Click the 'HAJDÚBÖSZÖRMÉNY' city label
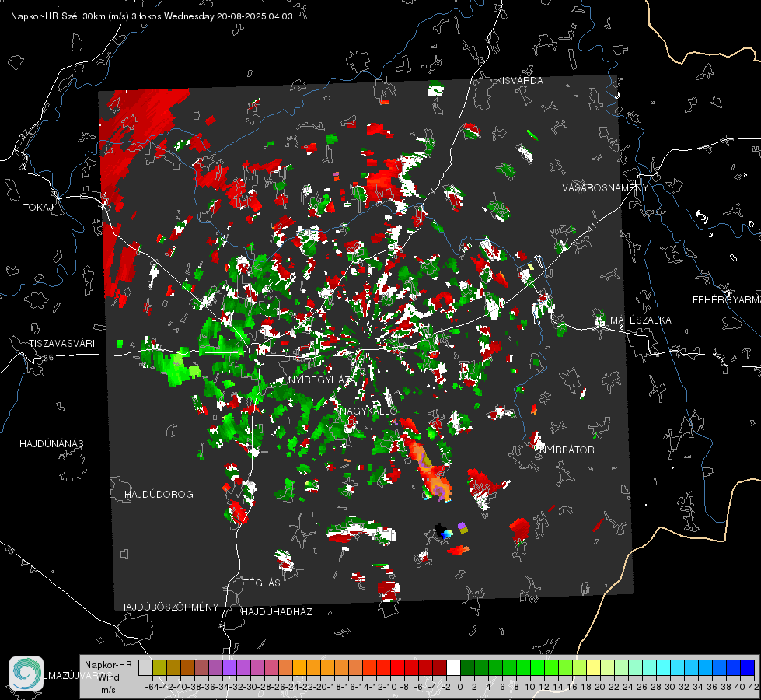The width and height of the screenshot is (761, 700). [x=169, y=607]
